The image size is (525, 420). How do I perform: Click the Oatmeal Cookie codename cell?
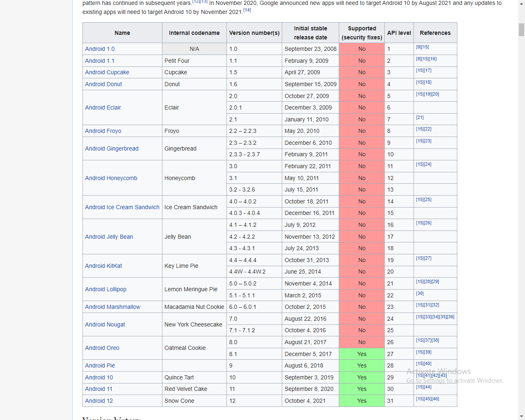tap(194, 348)
